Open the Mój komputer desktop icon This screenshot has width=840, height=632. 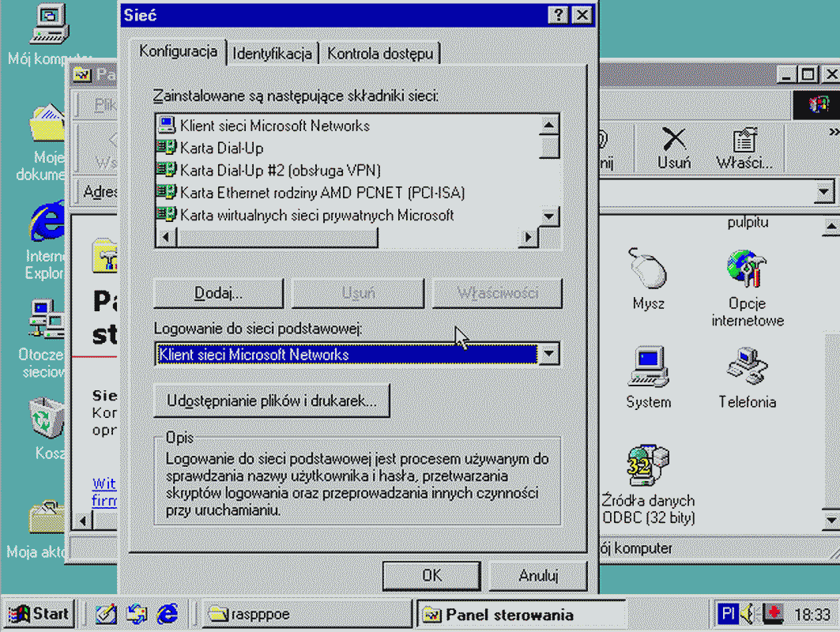[x=49, y=24]
